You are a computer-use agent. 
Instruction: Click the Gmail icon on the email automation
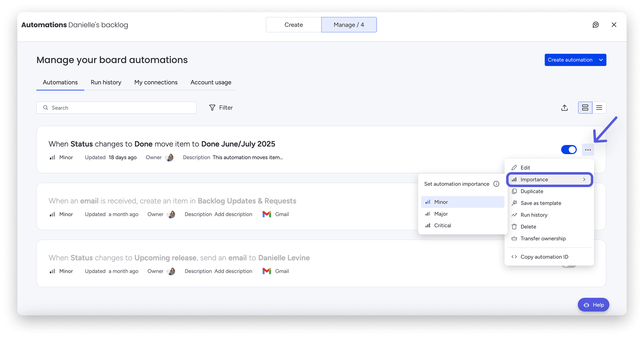(266, 214)
